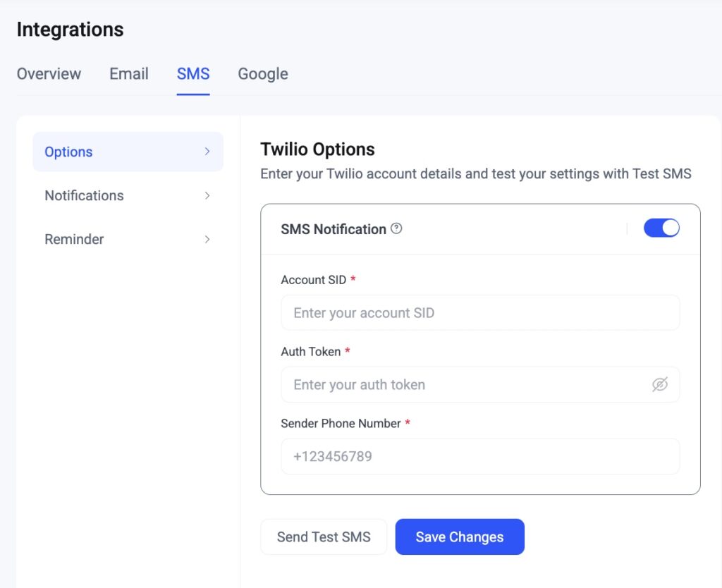Viewport: 722px width, 588px height.
Task: Select Options in the sidebar
Action: pyautogui.click(x=128, y=152)
